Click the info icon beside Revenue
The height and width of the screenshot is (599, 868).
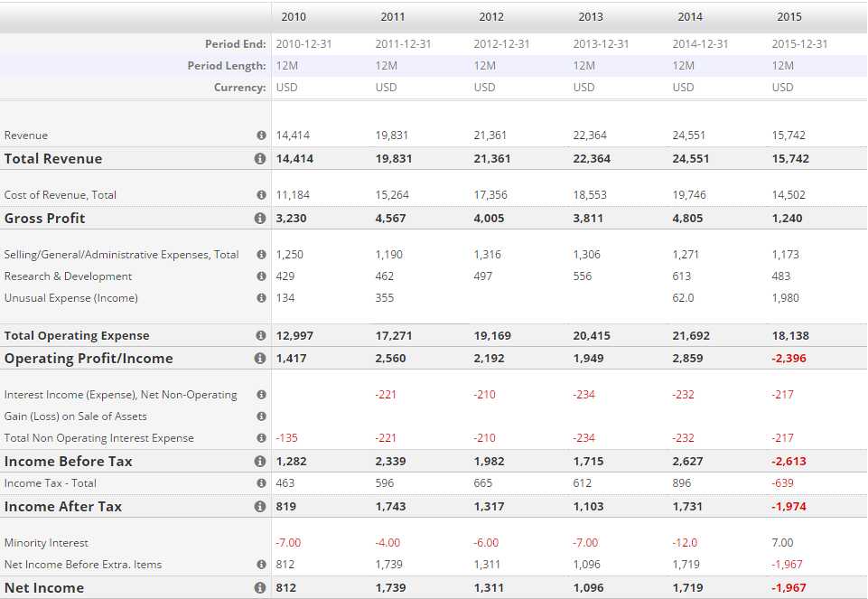tap(261, 136)
